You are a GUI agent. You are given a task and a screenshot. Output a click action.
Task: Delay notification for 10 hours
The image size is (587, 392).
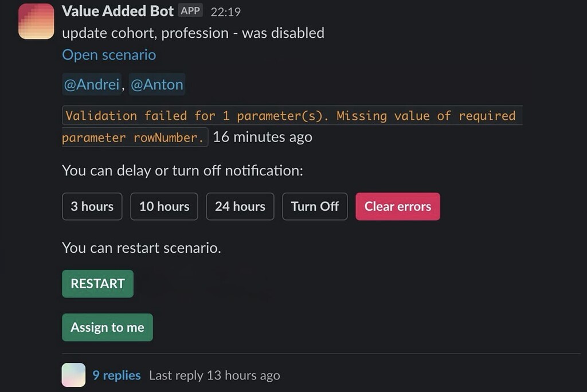point(164,206)
